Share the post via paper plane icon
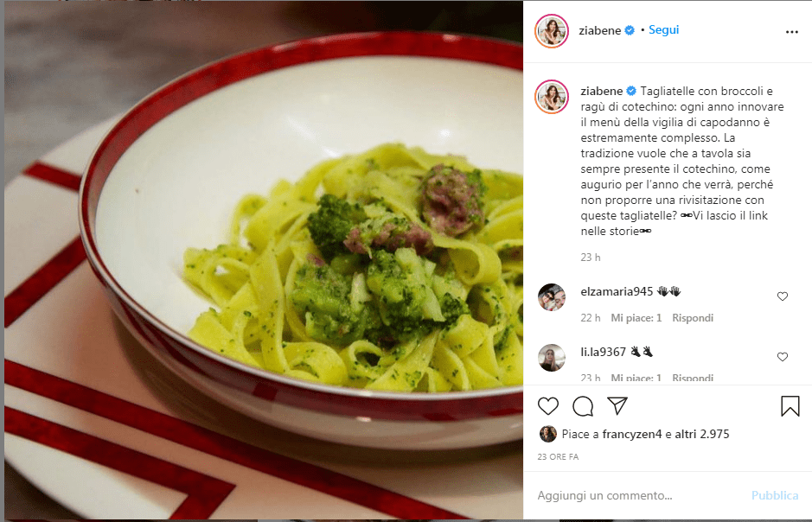812x522 pixels. (x=617, y=406)
